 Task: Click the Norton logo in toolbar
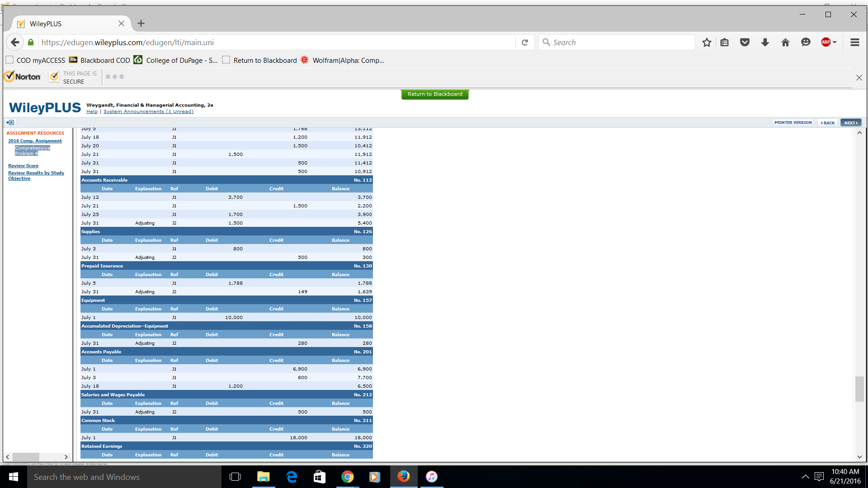pos(23,77)
